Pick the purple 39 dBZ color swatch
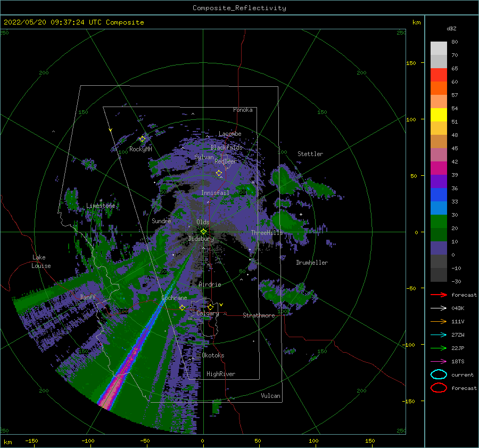Viewport: 479px width, 448px height. coord(439,181)
